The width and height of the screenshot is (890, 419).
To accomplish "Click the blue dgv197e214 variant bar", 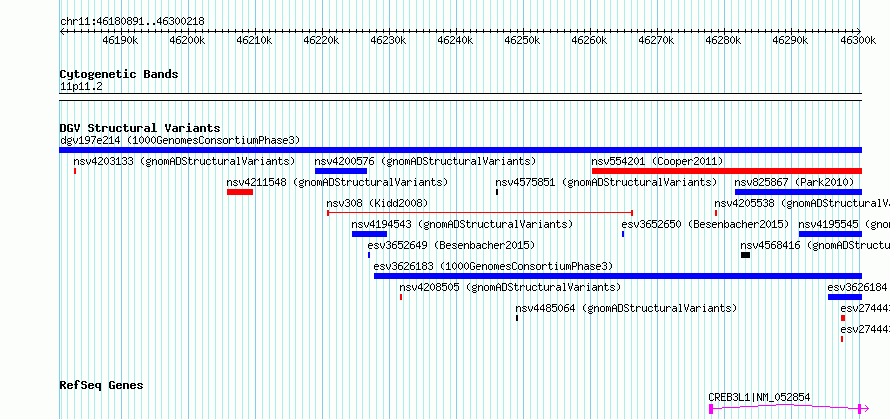I will point(460,150).
